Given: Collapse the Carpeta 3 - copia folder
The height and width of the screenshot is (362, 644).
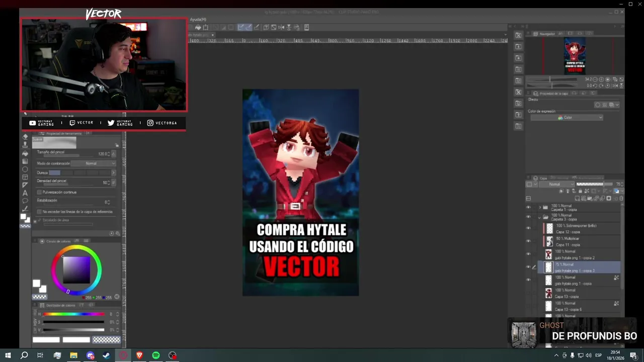Looking at the screenshot, I should click(539, 217).
